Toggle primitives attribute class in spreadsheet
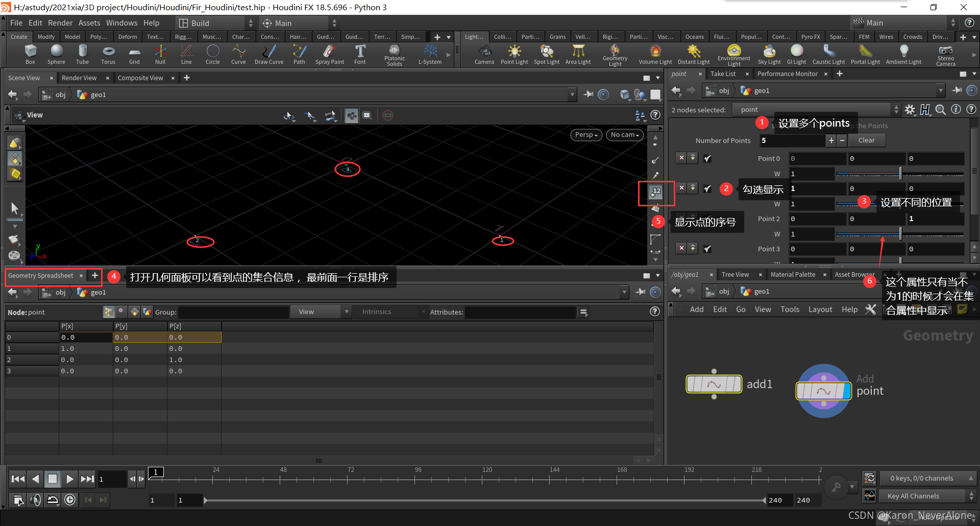 click(135, 312)
